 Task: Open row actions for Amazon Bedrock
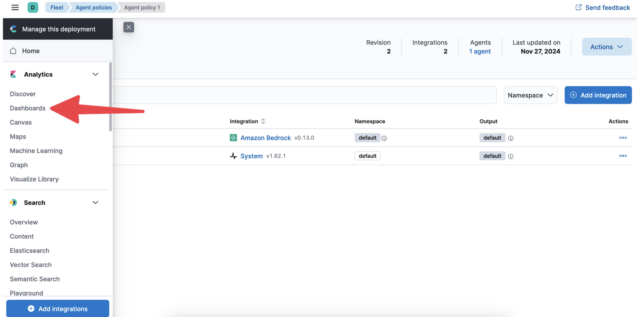click(x=623, y=138)
